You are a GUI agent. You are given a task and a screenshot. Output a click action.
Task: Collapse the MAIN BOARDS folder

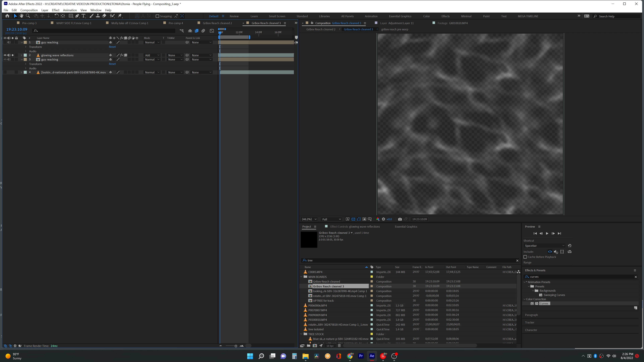click(x=302, y=277)
